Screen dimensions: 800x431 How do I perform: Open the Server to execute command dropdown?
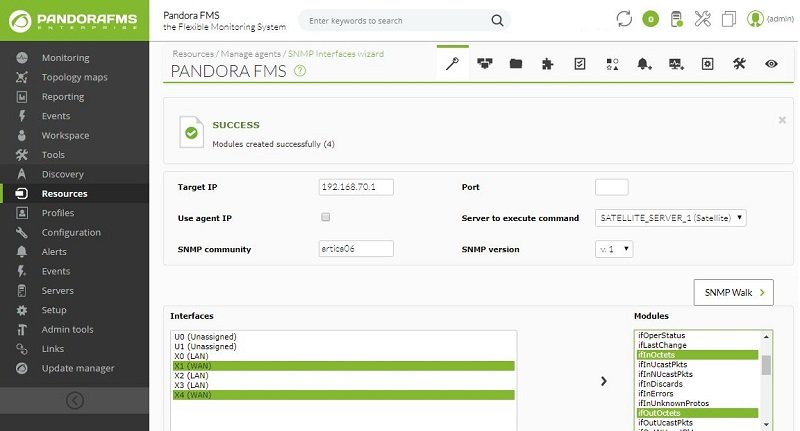tap(670, 218)
